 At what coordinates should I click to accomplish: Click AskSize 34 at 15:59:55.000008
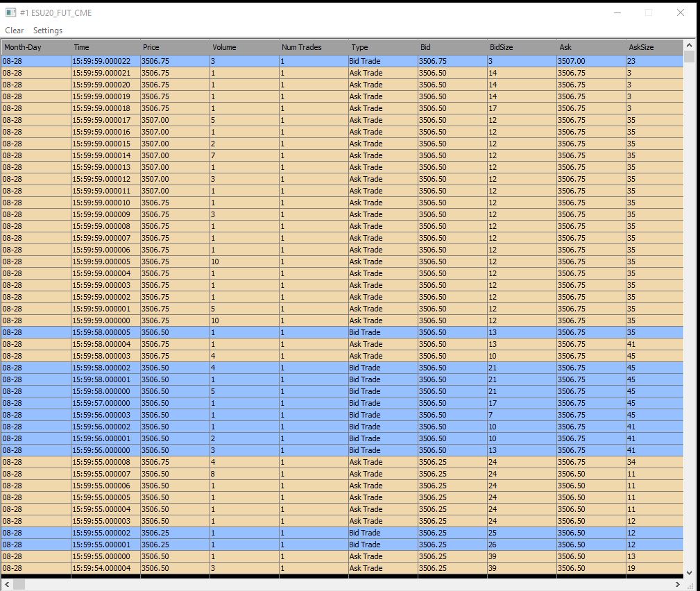(x=654, y=462)
